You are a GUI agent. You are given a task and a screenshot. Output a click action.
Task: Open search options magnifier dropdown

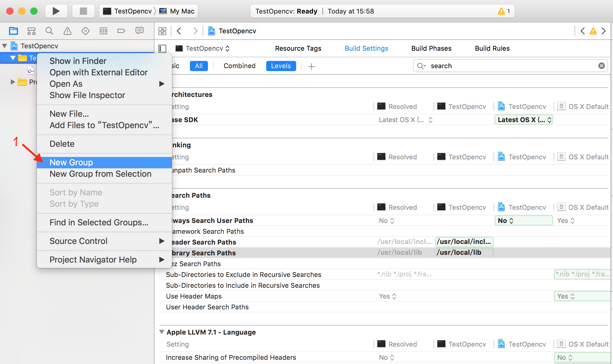pos(421,66)
